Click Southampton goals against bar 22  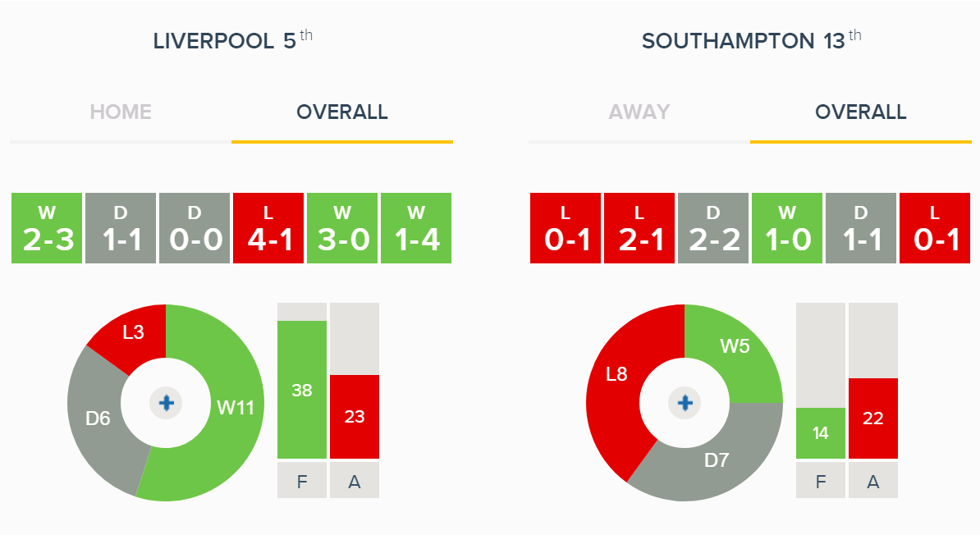(x=873, y=418)
